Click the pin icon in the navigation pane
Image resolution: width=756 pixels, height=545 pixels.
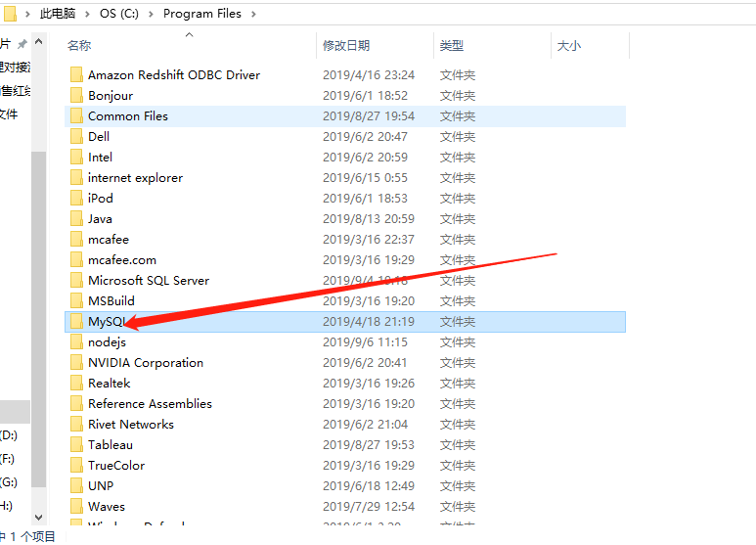click(22, 44)
